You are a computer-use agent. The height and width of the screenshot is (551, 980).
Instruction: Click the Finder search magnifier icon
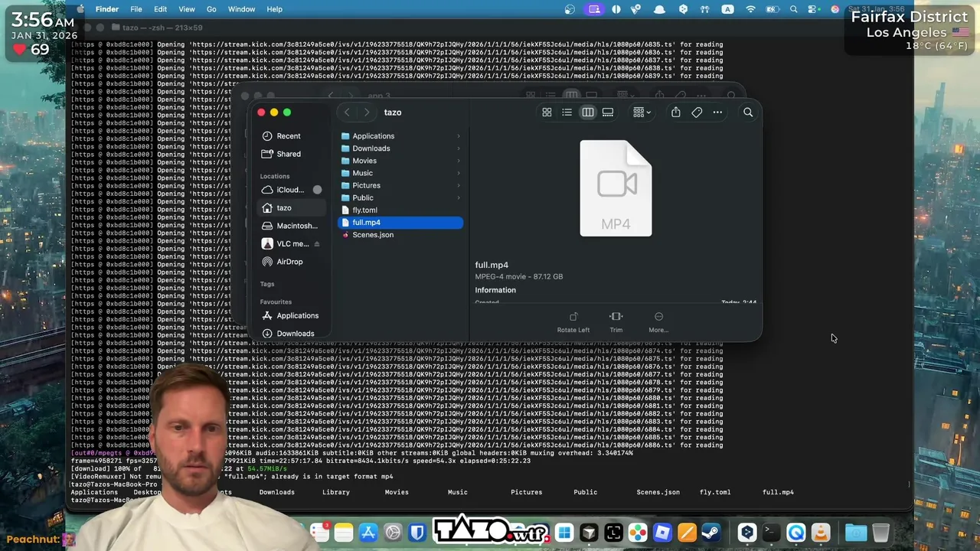point(748,112)
